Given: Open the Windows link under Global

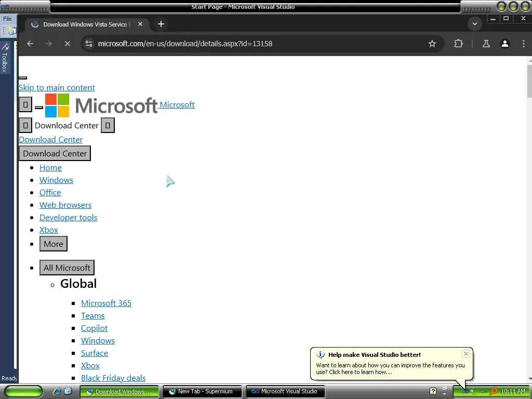Looking at the screenshot, I should click(x=98, y=341).
